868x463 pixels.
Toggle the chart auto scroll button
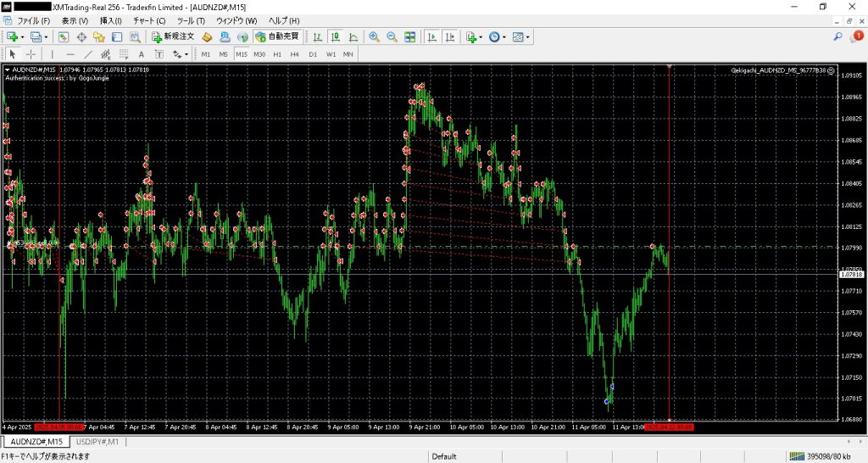pyautogui.click(x=431, y=37)
